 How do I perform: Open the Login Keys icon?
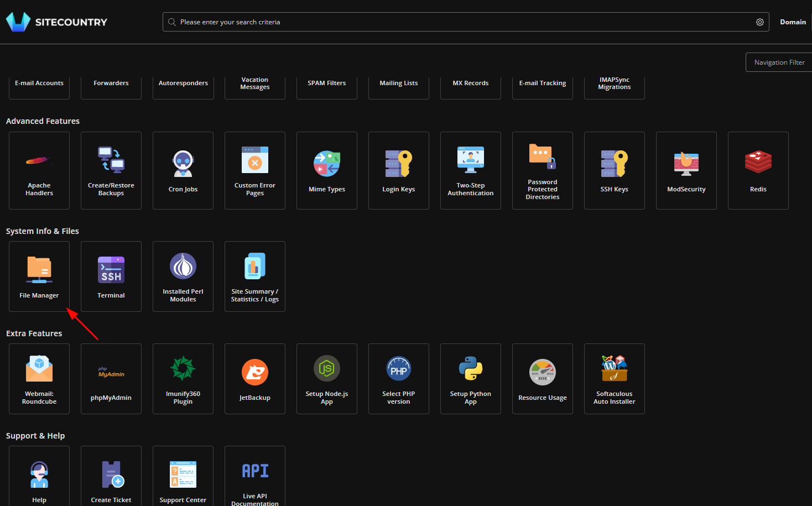tap(399, 170)
